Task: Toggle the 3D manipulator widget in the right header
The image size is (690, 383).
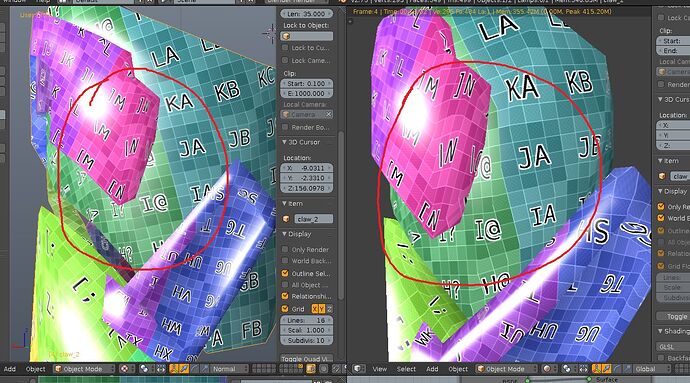Action: pyautogui.click(x=597, y=369)
